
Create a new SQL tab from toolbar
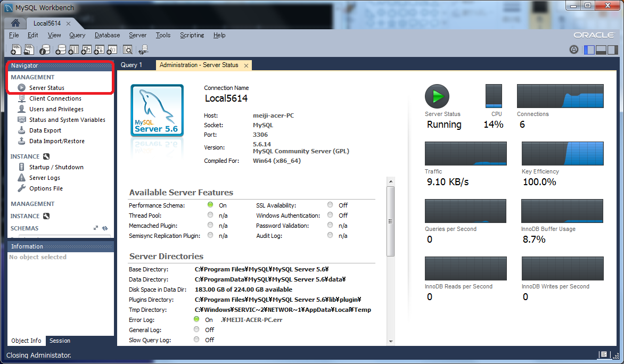[x=16, y=49]
